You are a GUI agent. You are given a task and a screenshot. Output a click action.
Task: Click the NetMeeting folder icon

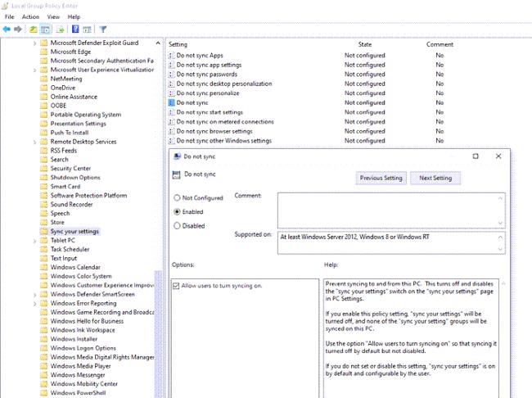point(43,79)
